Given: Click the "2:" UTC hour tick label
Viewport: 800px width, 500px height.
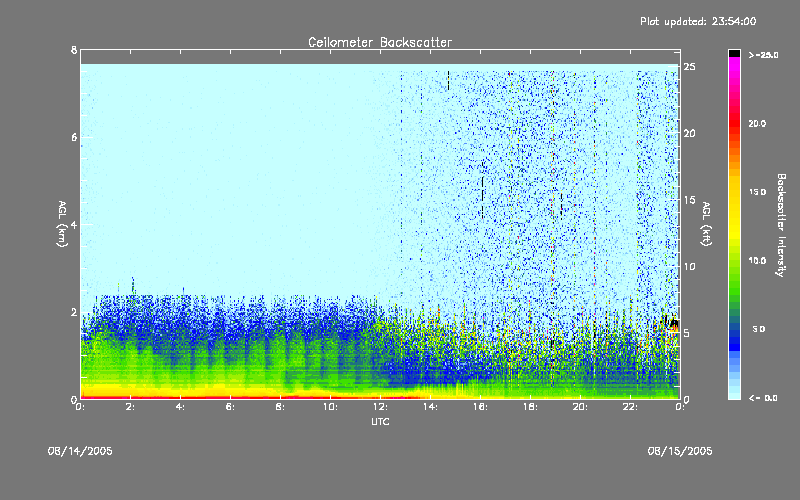Looking at the screenshot, I should coord(131,407).
